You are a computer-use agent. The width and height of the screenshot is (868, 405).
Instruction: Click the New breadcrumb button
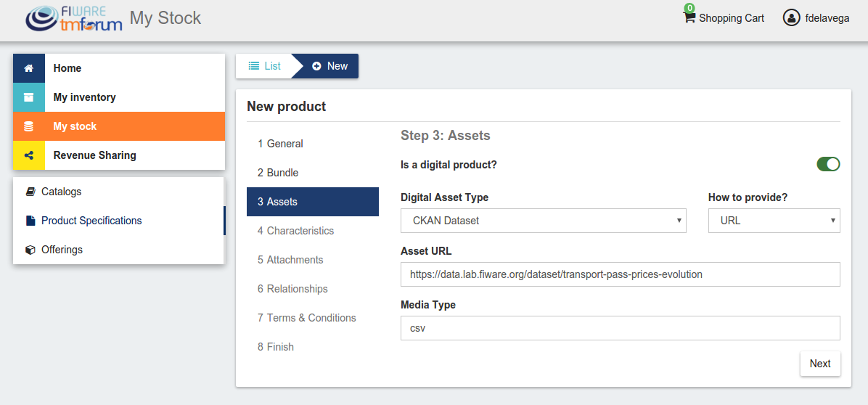330,66
